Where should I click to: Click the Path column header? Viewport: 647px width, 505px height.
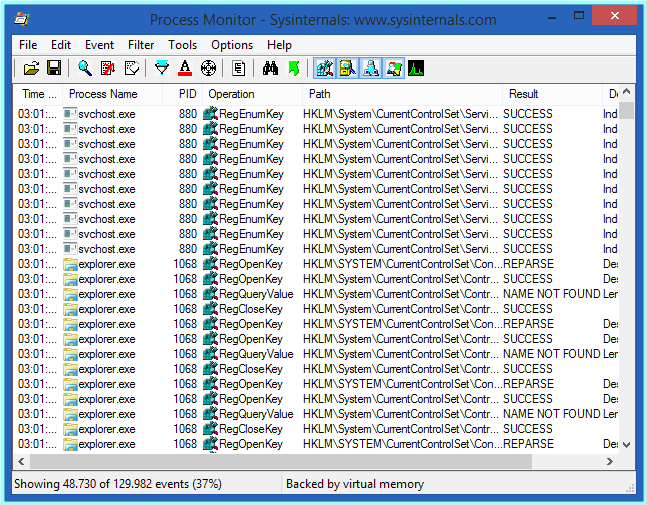pyautogui.click(x=402, y=94)
